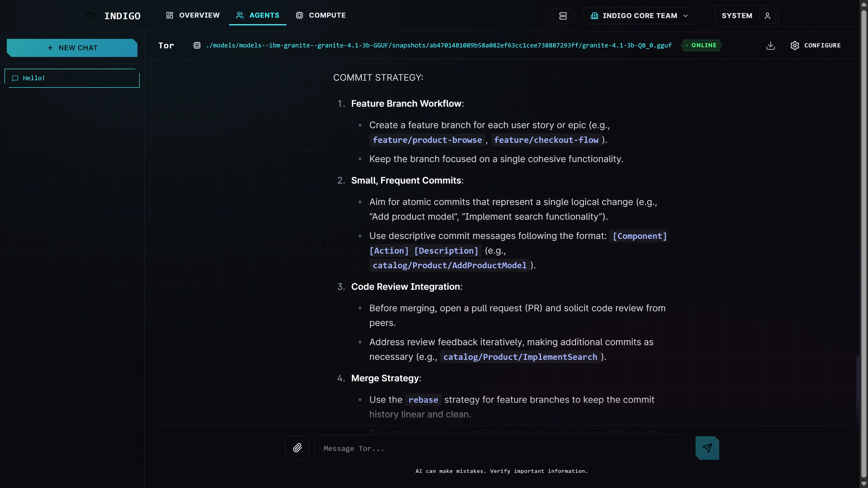Image resolution: width=868 pixels, height=488 pixels.
Task: Open the INDIGO CORE TEAM dropdown
Action: pos(639,16)
